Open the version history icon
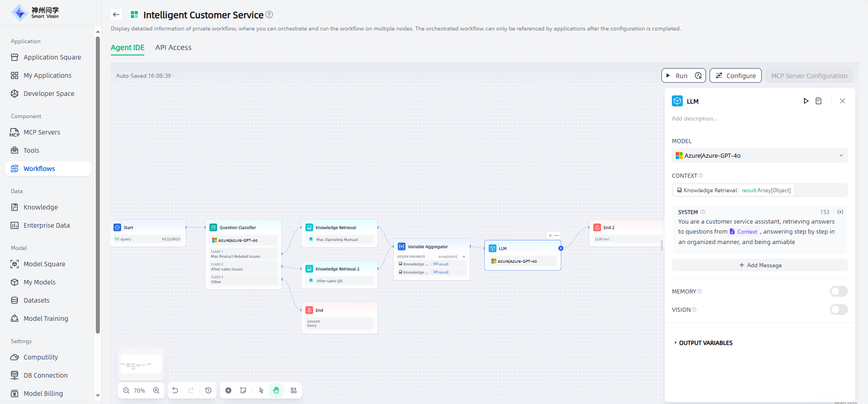This screenshot has width=868, height=404. pos(208,390)
